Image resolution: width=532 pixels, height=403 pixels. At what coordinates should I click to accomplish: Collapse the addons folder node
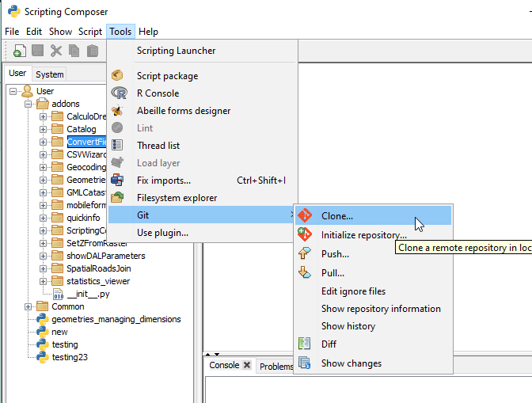pos(29,104)
